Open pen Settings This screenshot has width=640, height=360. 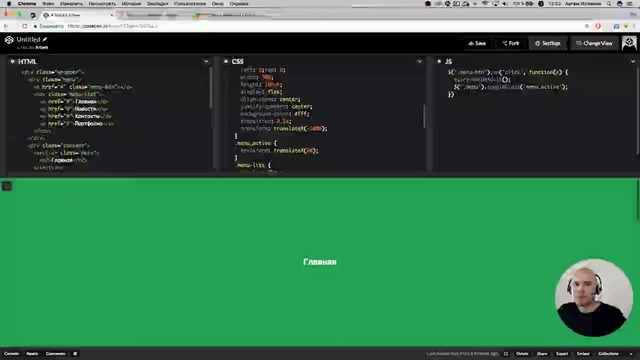coord(548,43)
